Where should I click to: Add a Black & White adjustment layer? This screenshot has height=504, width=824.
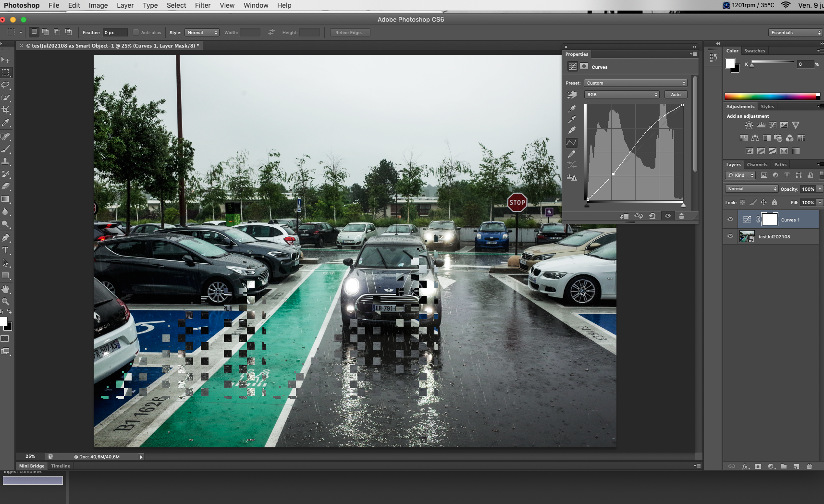pos(767,138)
